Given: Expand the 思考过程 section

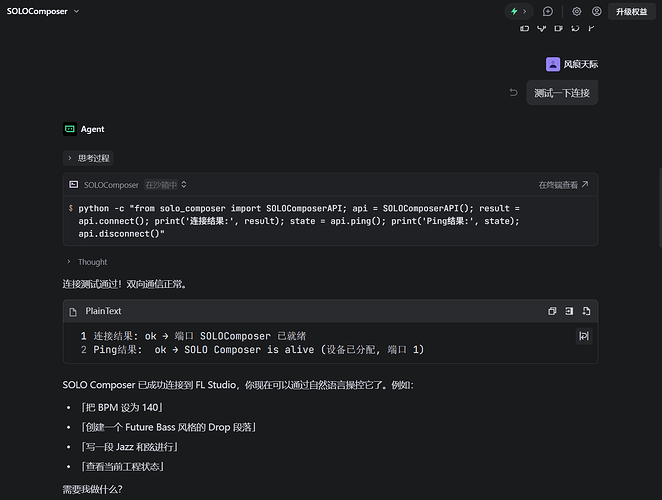Looking at the screenshot, I should [88, 158].
